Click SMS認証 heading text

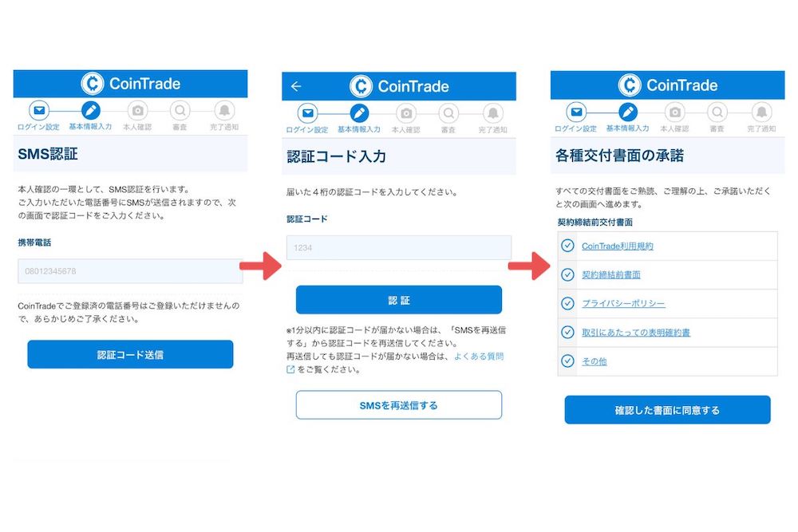[48, 154]
